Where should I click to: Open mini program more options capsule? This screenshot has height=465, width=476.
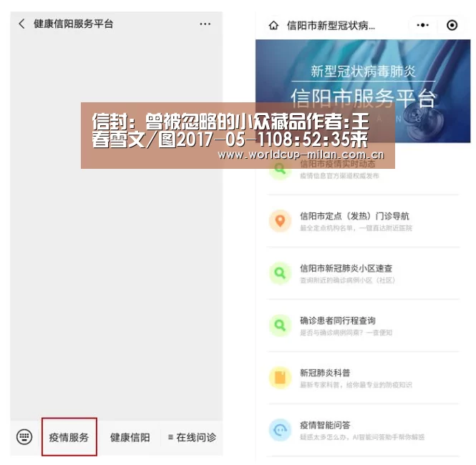(x=422, y=25)
